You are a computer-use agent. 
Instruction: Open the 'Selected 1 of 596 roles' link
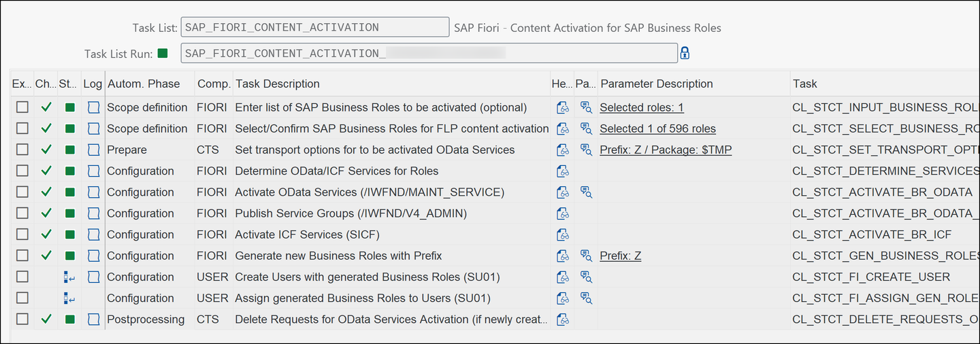pos(657,128)
